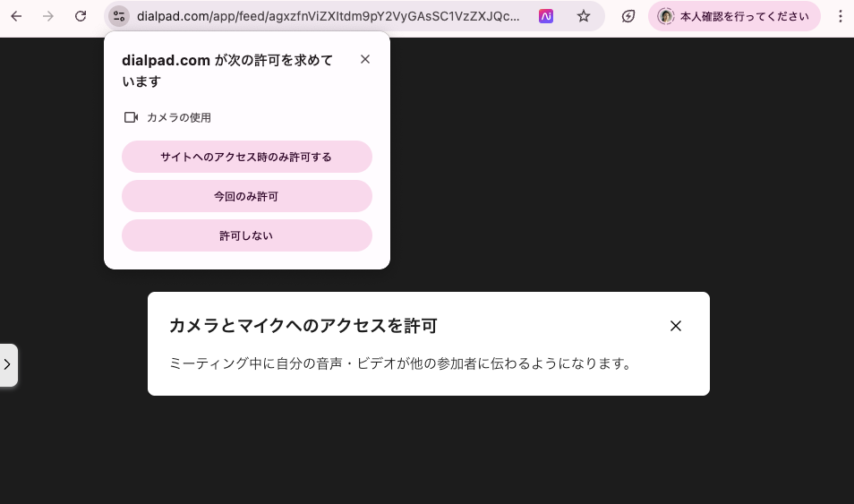
Task: Close the dialpad.com permission popup
Action: tap(364, 59)
